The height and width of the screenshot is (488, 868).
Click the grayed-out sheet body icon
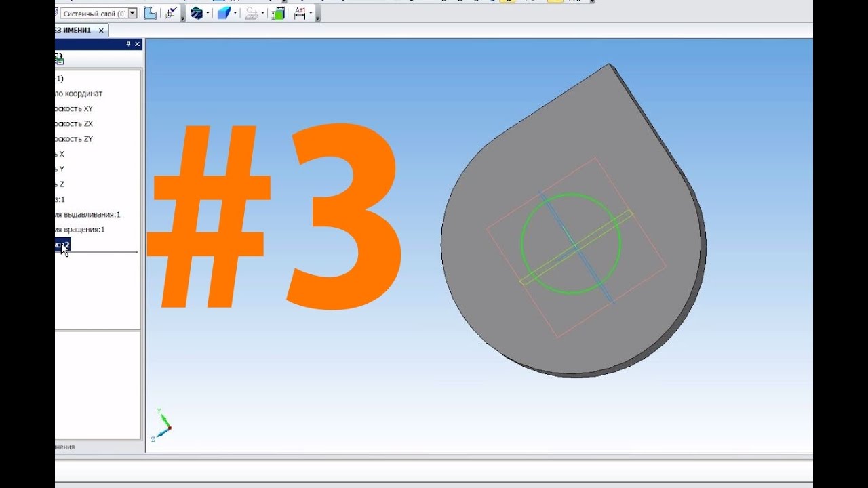[x=251, y=13]
